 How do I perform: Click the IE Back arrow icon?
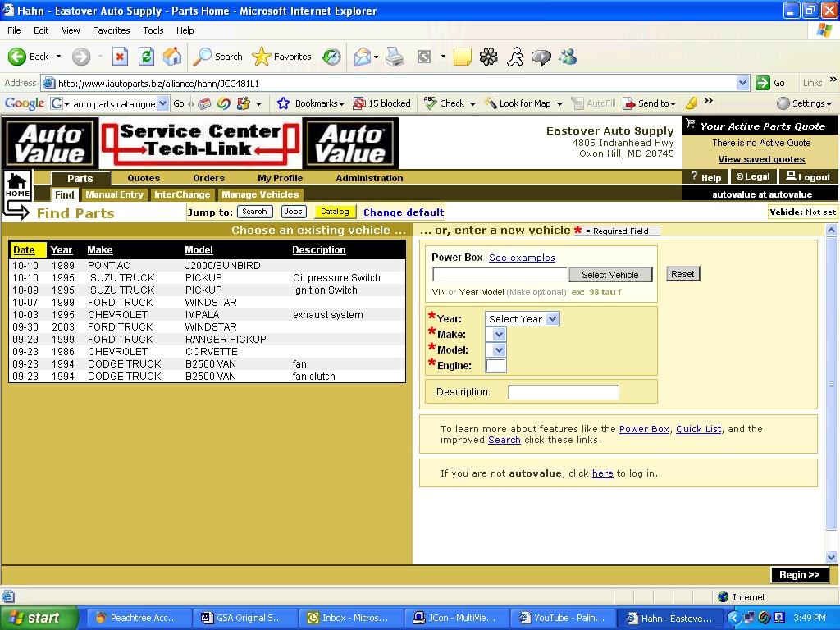coord(16,57)
